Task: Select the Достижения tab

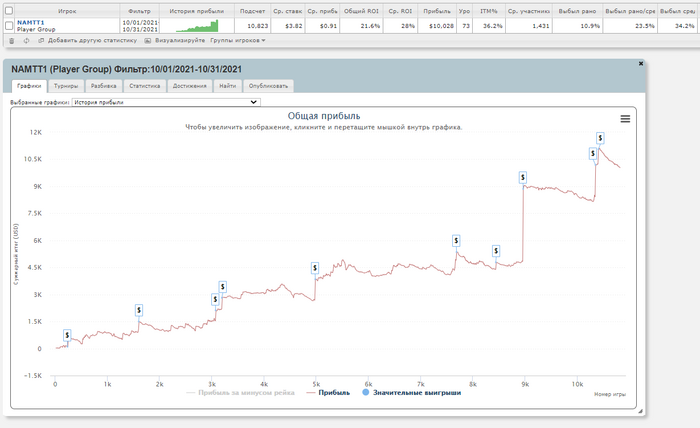Action: (190, 86)
